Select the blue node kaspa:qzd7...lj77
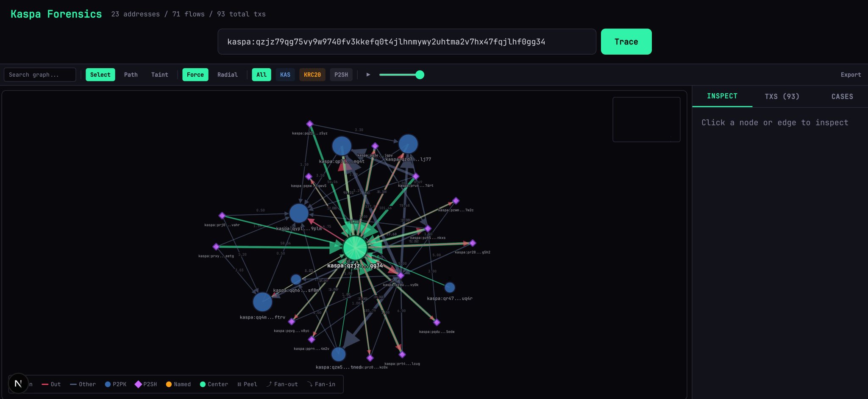 point(408,144)
